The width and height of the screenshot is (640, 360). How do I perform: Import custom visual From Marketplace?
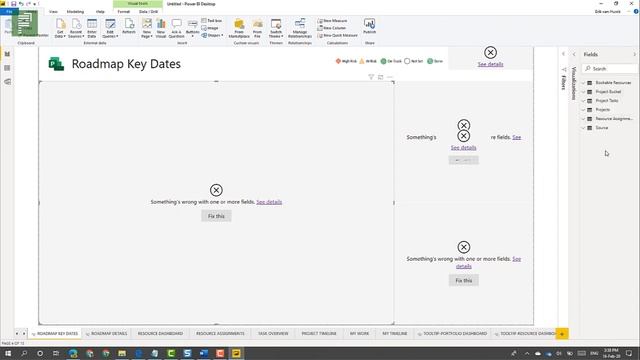(x=239, y=28)
